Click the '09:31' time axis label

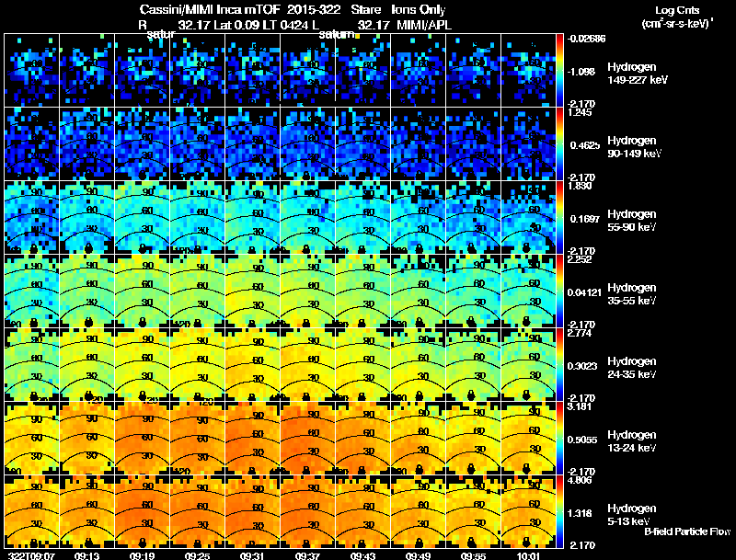[252, 555]
